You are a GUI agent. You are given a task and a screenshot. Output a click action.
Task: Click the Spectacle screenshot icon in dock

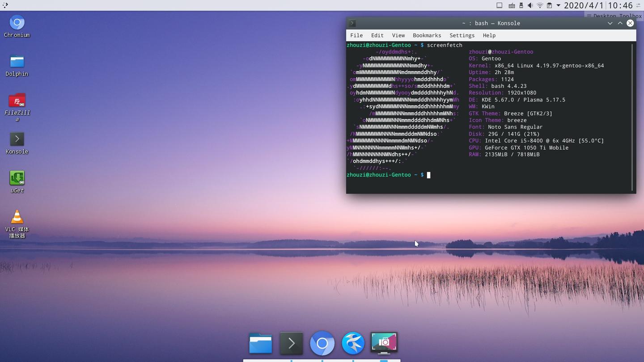[384, 343]
